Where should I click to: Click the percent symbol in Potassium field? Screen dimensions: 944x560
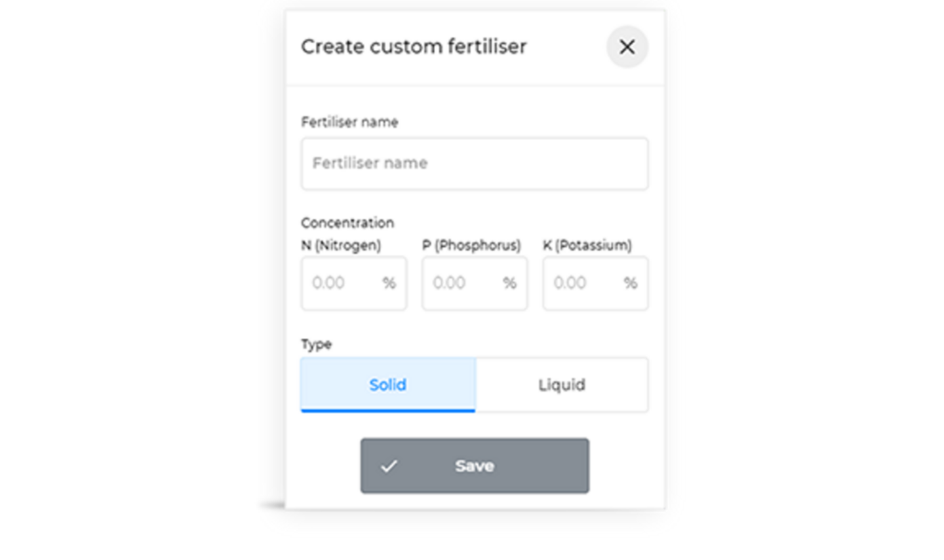click(x=631, y=283)
